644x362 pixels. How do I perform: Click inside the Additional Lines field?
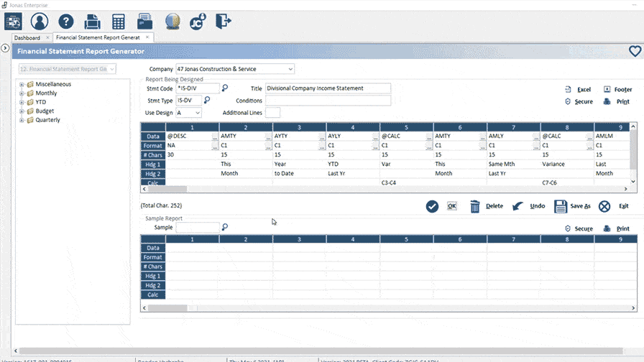tap(272, 113)
